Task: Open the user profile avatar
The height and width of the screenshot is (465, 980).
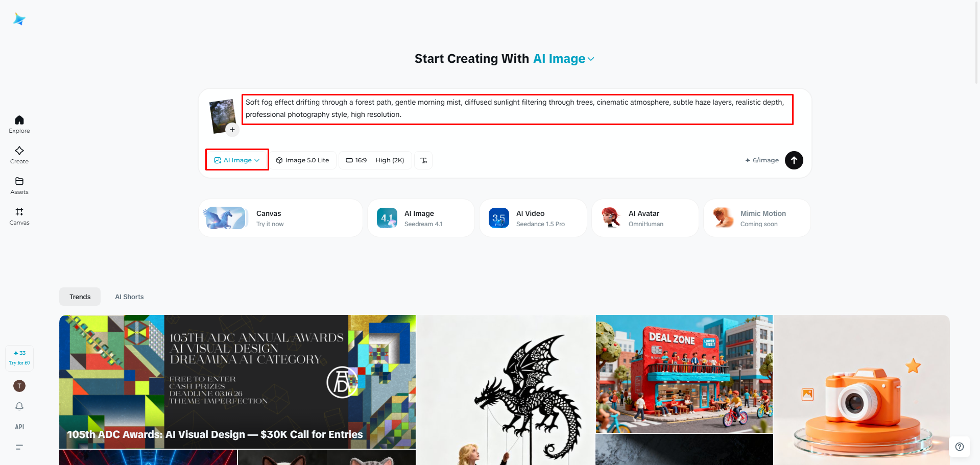Action: pos(19,386)
